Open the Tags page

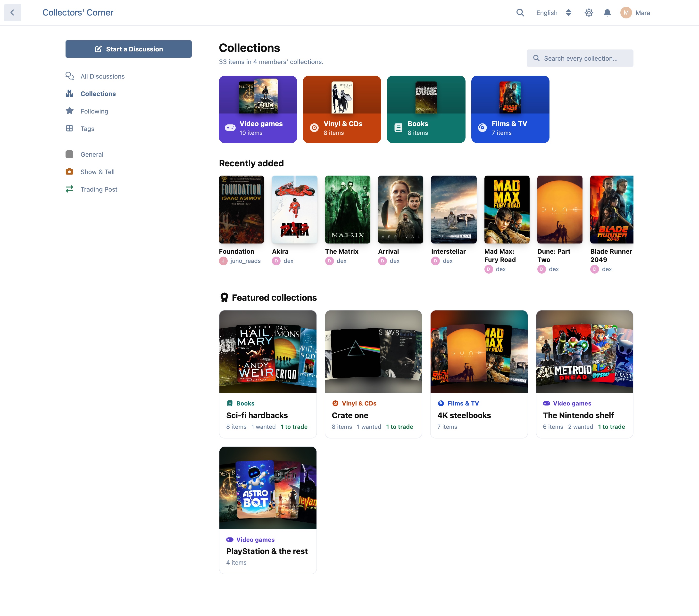click(88, 129)
